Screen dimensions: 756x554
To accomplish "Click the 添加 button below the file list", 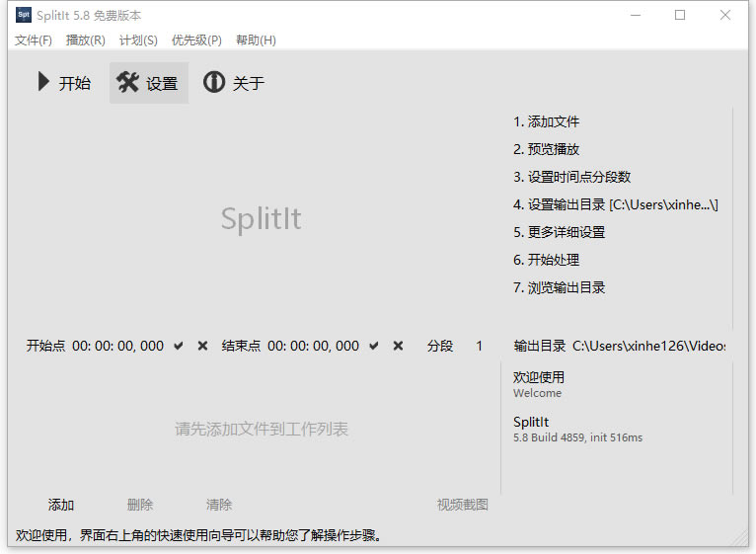I will click(61, 505).
